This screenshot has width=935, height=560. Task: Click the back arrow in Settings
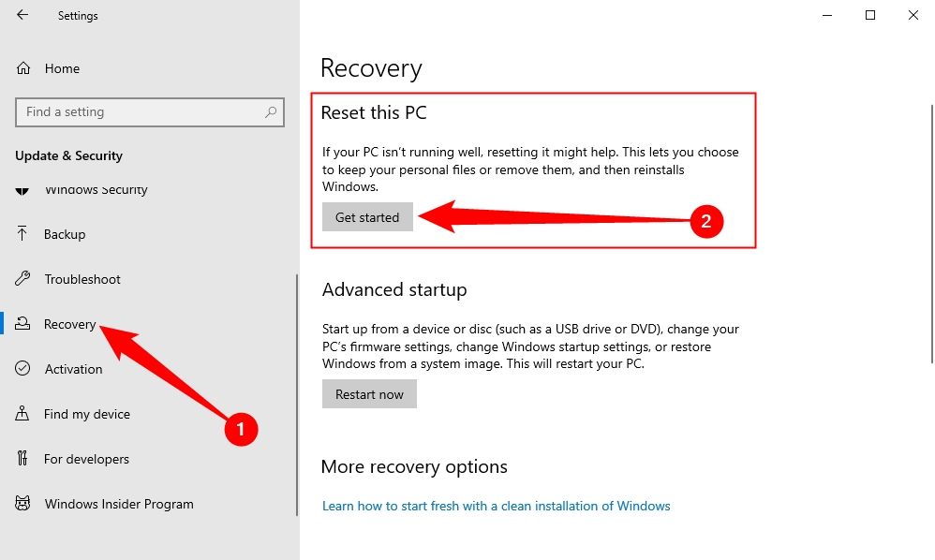pyautogui.click(x=22, y=15)
